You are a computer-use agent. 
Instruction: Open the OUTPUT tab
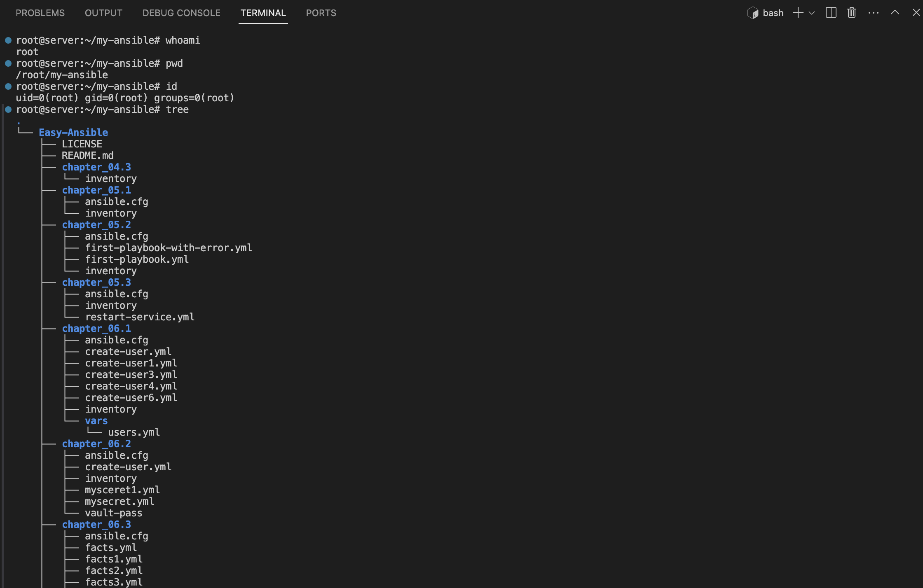(103, 13)
